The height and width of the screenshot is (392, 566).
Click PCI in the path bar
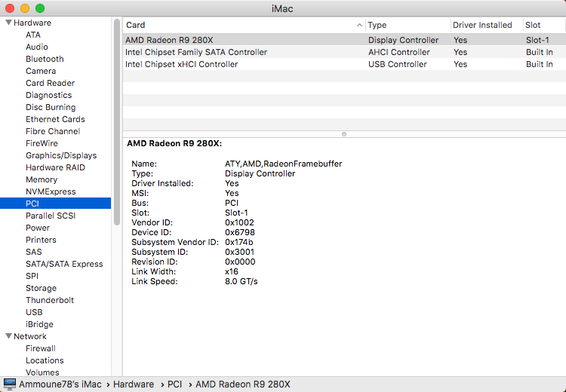coord(175,384)
